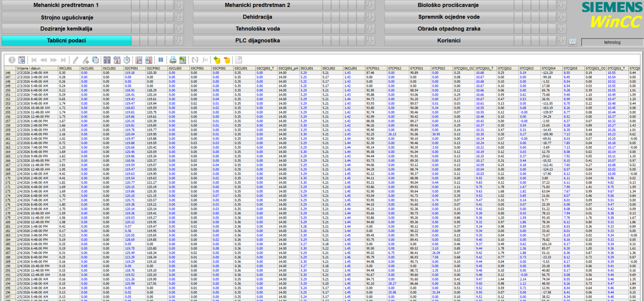Open the Tablicni podaci screen

point(66,40)
